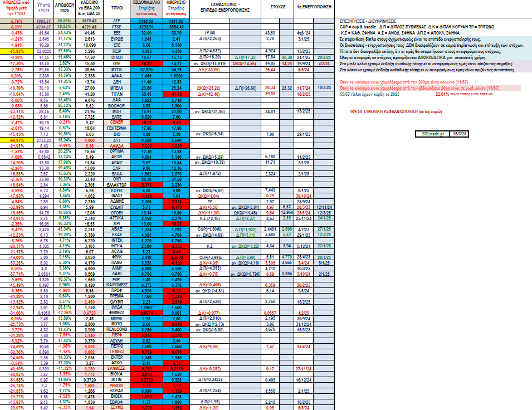Image resolution: width=532 pixels, height=410 pixels.
Task: Select the 'ΕΥΔΑΠ' ticker cell
Action: coord(117,207)
